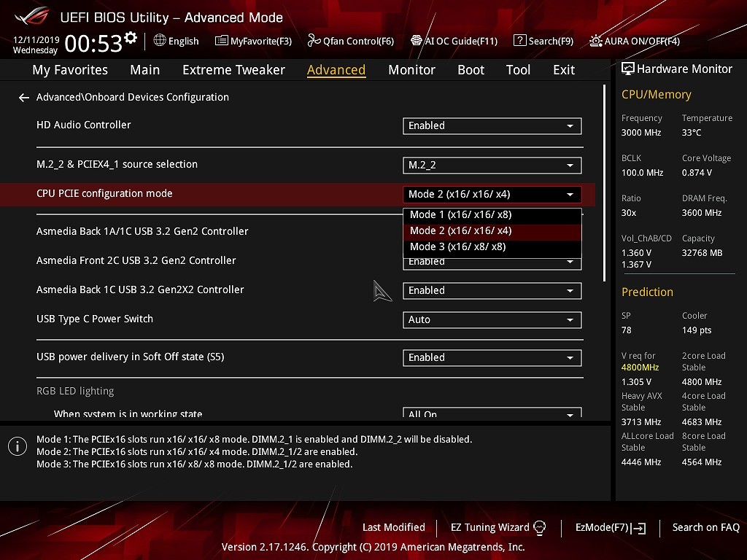Click the vertical scrollbar of the settings list
This screenshot has width=747, height=560.
click(x=604, y=182)
